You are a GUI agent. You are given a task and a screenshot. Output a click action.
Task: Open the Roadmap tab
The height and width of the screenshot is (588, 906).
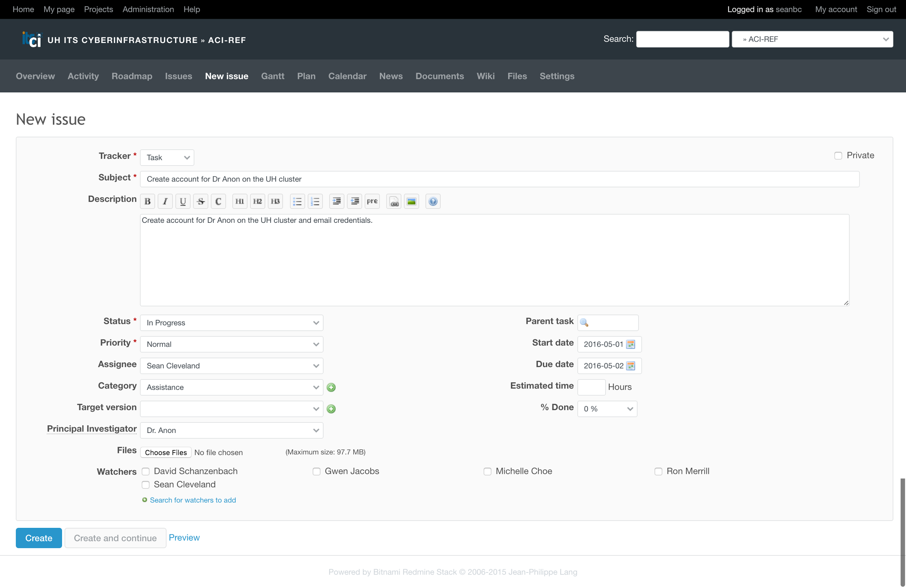pos(132,76)
